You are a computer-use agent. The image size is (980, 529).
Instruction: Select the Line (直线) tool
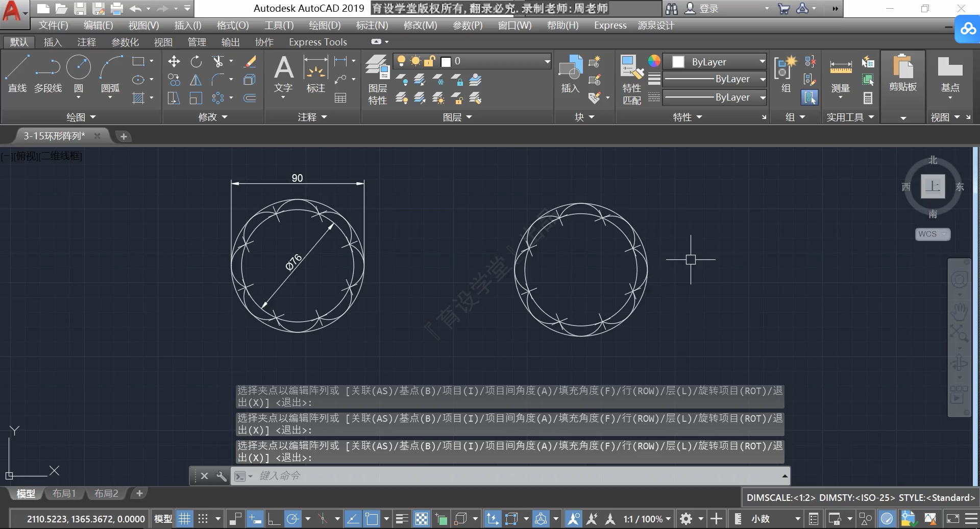point(17,74)
